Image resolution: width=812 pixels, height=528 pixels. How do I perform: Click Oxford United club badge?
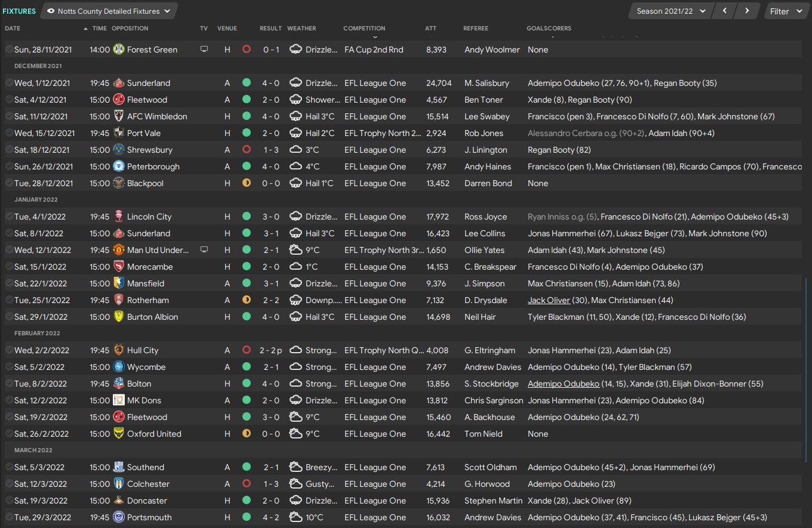click(119, 434)
